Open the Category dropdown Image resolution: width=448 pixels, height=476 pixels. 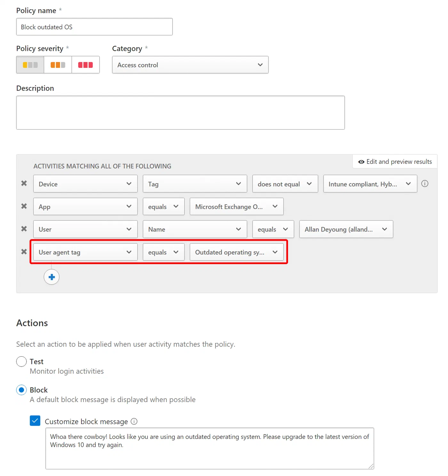(x=190, y=65)
